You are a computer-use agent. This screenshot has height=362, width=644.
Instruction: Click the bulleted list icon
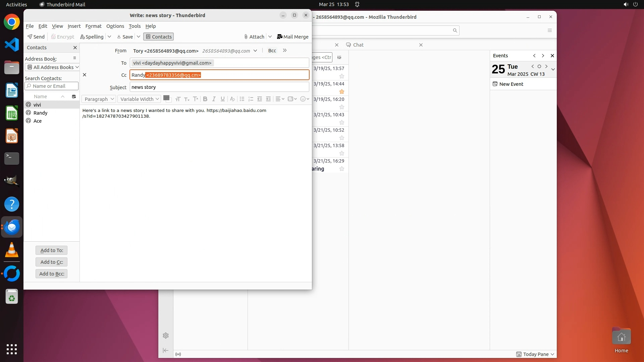(x=242, y=99)
